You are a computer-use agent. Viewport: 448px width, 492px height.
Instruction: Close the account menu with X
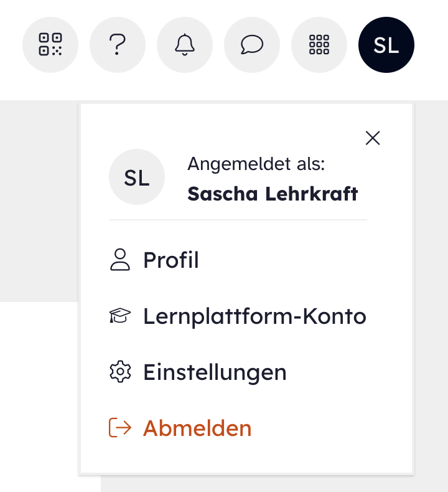pyautogui.click(x=373, y=138)
